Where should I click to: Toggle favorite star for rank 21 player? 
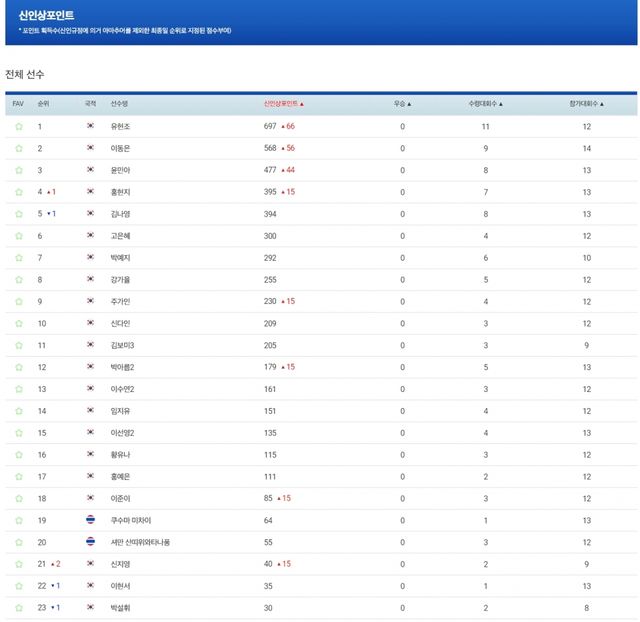tap(18, 564)
